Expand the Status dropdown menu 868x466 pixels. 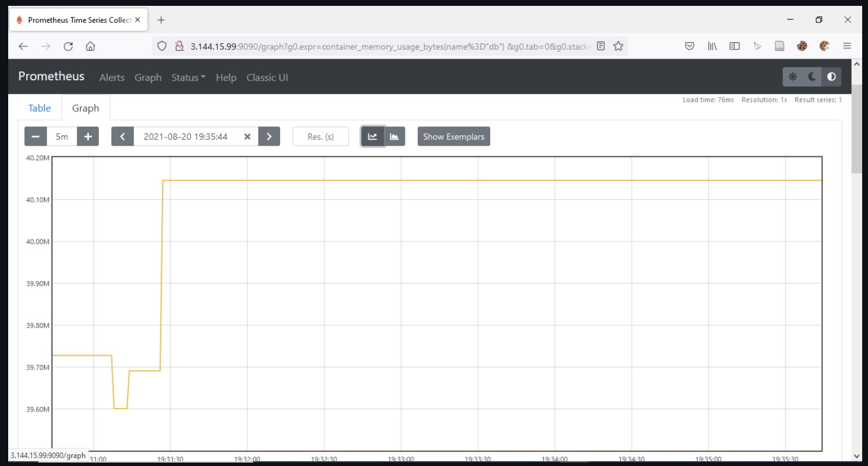click(188, 77)
